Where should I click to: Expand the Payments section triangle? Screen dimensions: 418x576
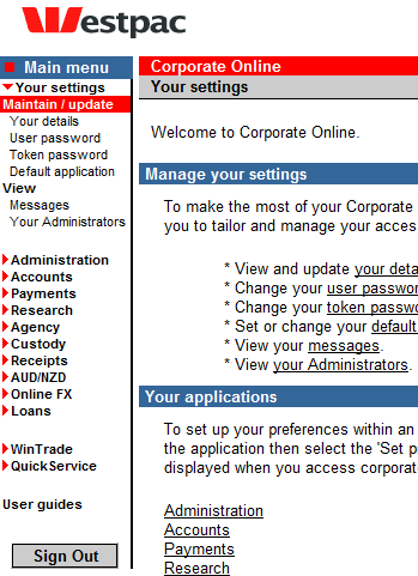(5, 293)
